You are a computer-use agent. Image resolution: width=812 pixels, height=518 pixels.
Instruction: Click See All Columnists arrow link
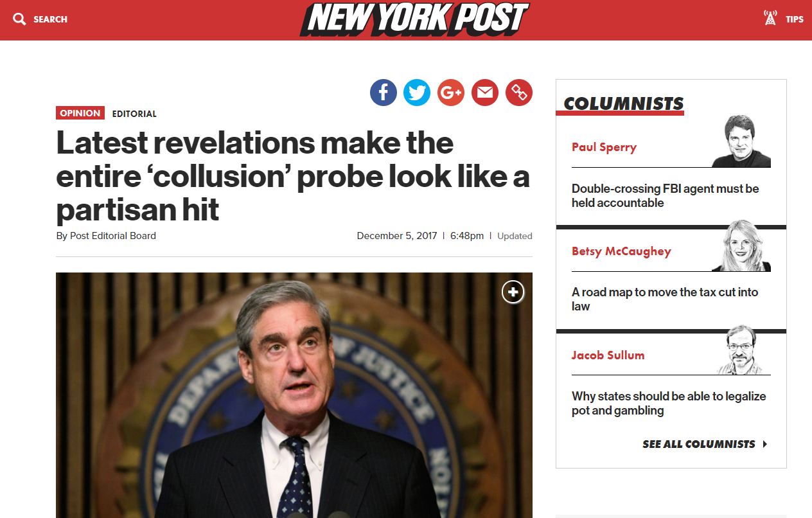point(705,444)
